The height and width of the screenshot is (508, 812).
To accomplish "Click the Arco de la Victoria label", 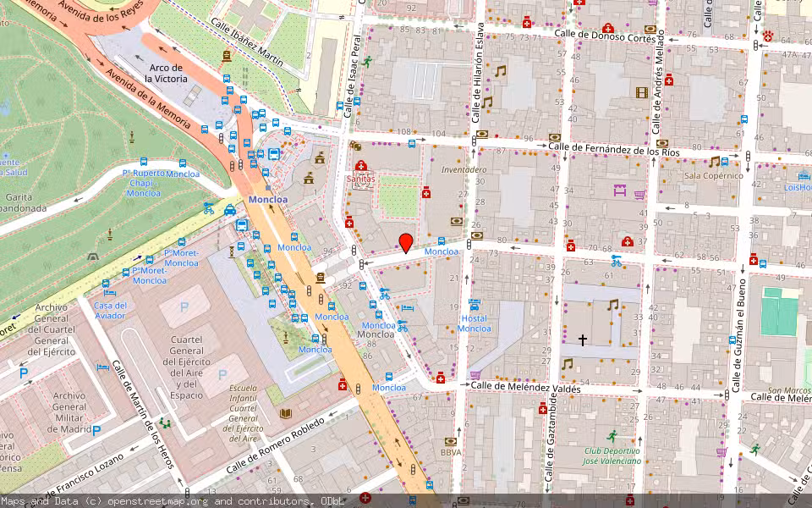I will point(166,73).
